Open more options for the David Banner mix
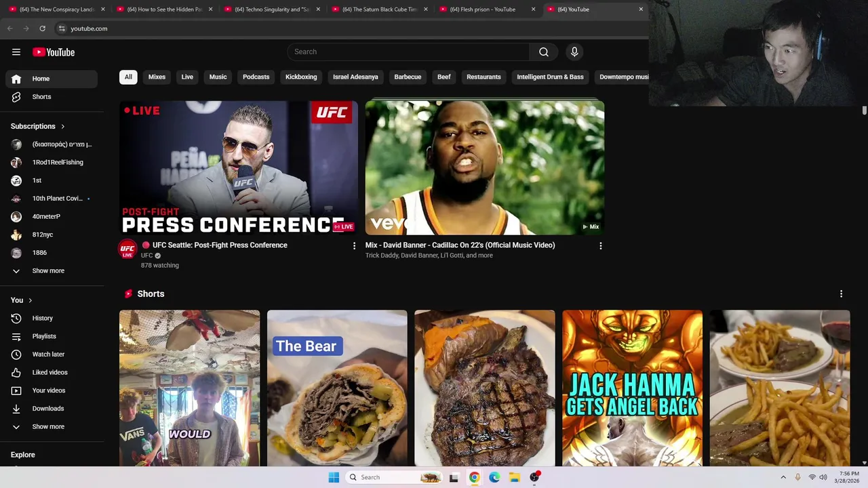 pyautogui.click(x=600, y=246)
